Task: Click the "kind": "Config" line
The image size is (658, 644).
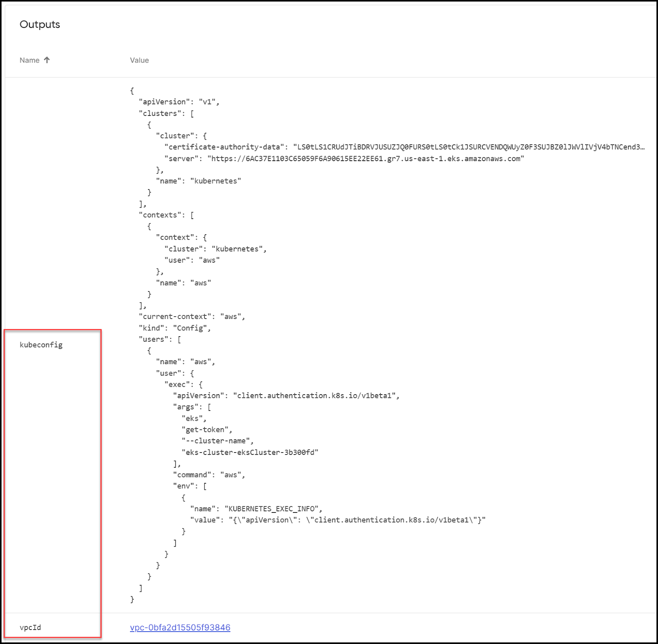Action: coord(175,328)
